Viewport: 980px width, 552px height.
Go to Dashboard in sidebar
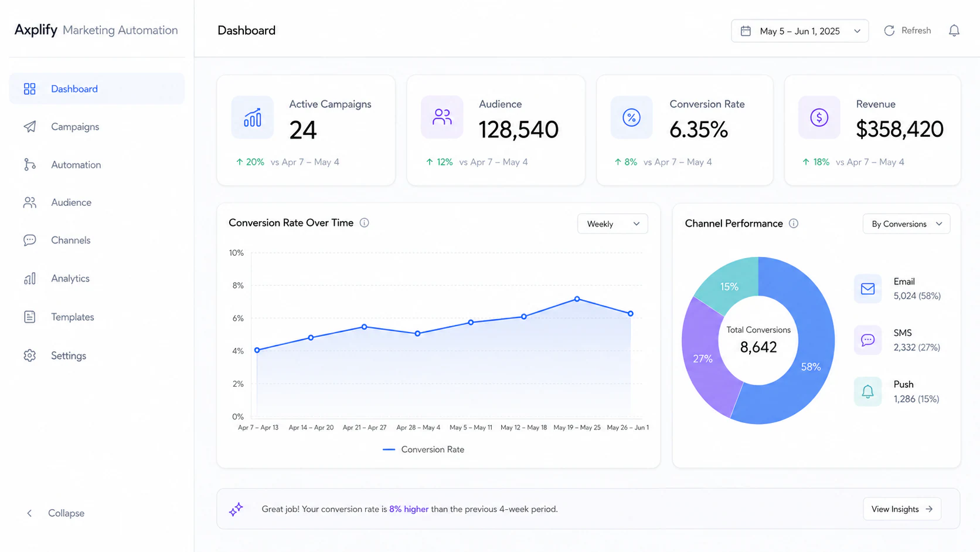(x=97, y=89)
